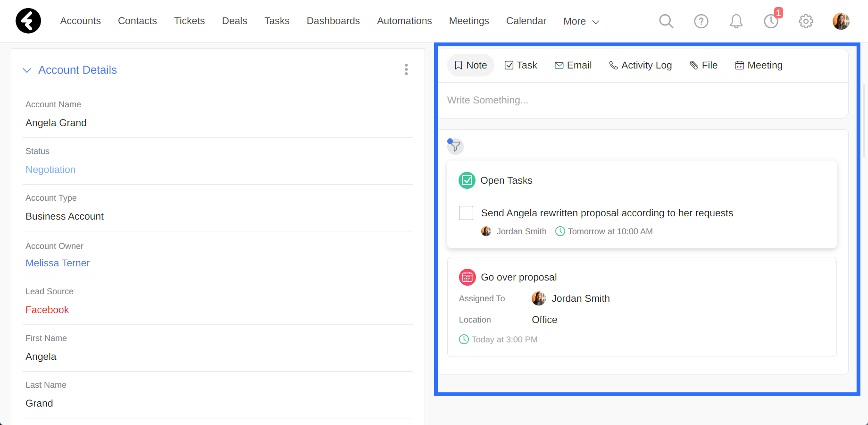Switch to the File tab

pyautogui.click(x=703, y=65)
